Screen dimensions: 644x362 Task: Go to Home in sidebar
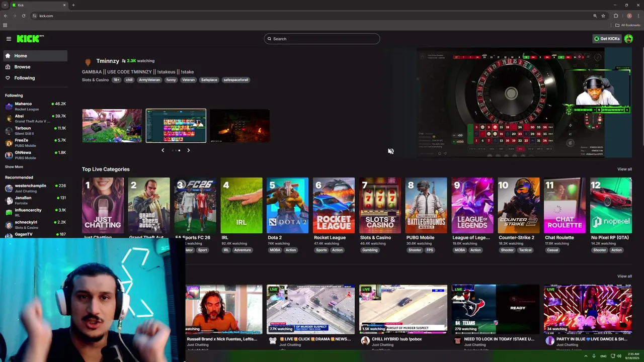click(x=35, y=56)
